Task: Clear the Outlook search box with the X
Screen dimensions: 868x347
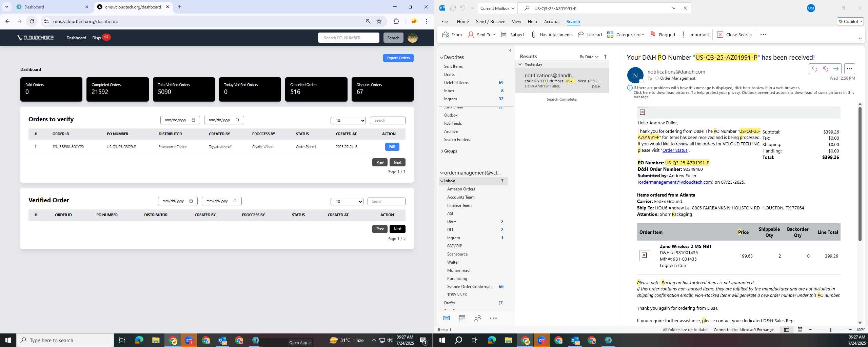Action: pyautogui.click(x=685, y=8)
